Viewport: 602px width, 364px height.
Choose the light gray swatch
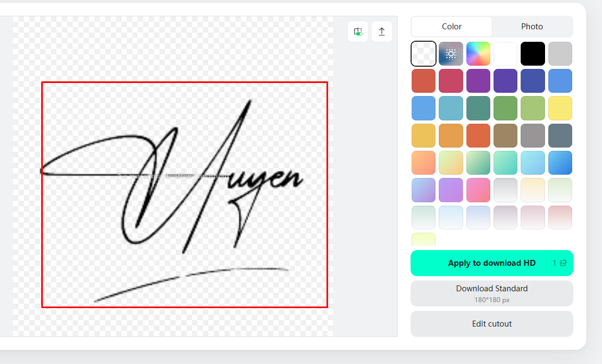coord(560,54)
